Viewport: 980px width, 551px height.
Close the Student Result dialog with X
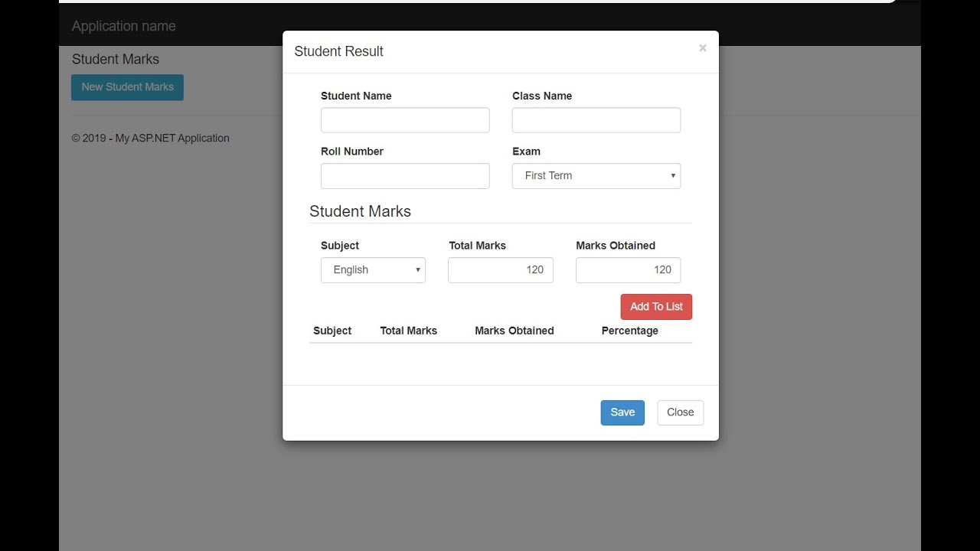(x=702, y=48)
